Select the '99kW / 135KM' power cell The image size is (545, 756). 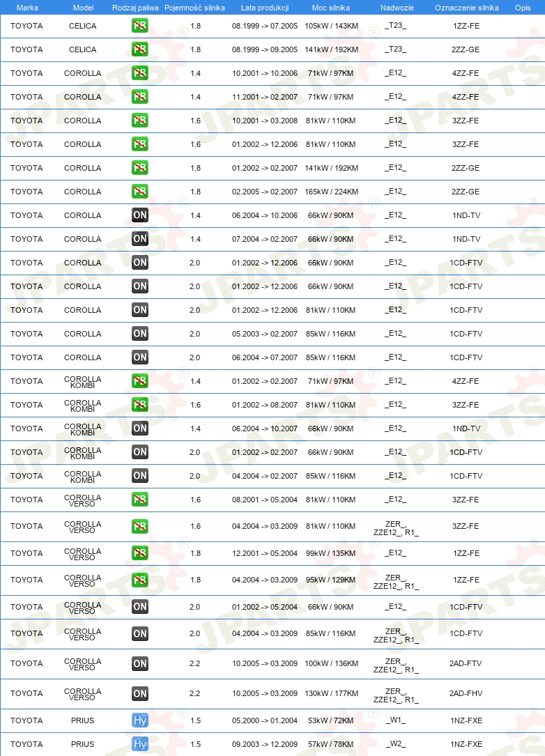click(x=331, y=553)
